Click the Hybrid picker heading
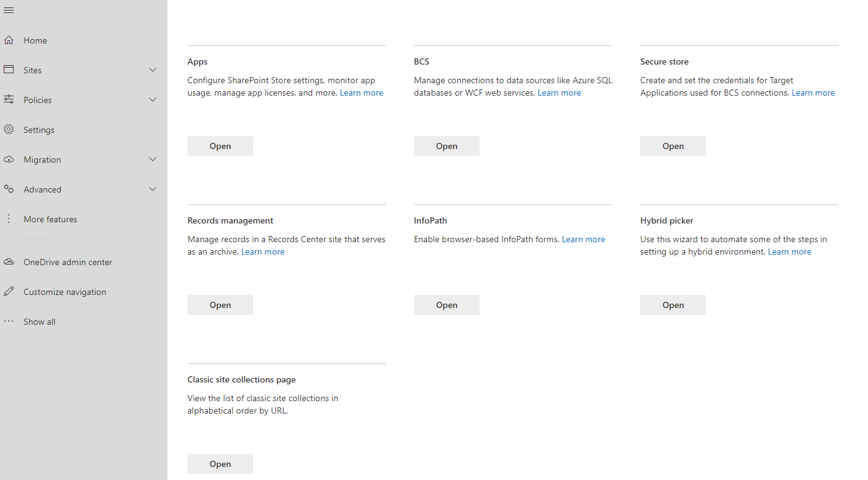This screenshot has width=868, height=480. tap(667, 220)
